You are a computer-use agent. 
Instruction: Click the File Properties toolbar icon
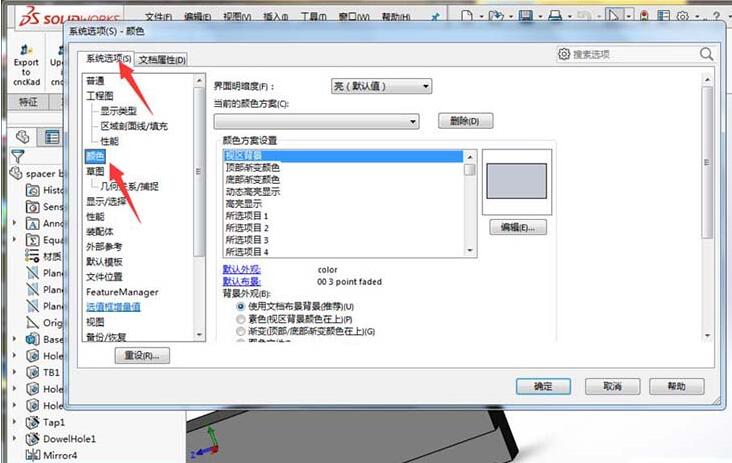[x=663, y=16]
